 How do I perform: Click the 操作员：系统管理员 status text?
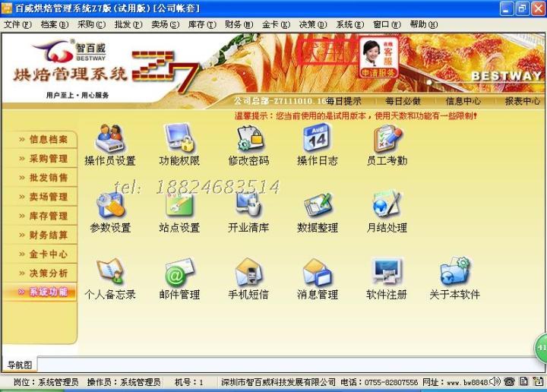[x=124, y=382]
